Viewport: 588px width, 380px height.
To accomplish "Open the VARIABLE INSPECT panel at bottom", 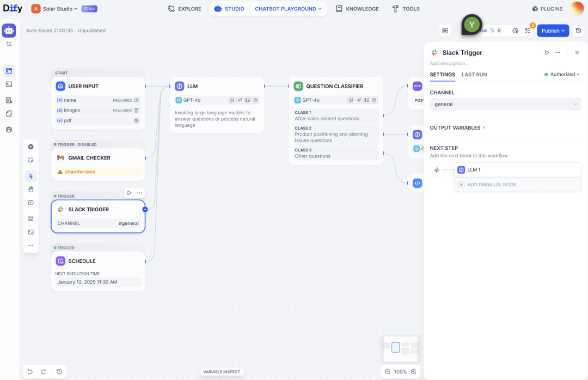I will pos(222,371).
